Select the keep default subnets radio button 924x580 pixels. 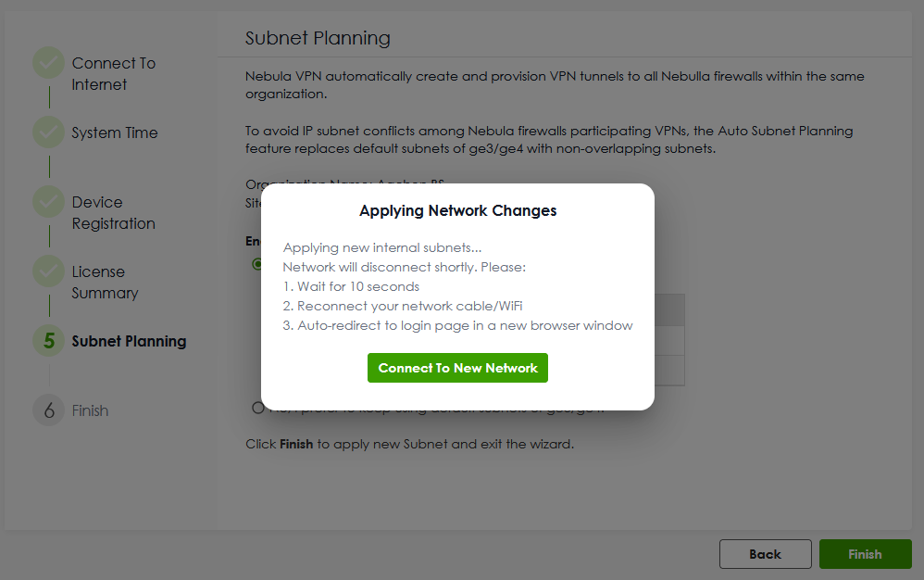click(x=257, y=408)
